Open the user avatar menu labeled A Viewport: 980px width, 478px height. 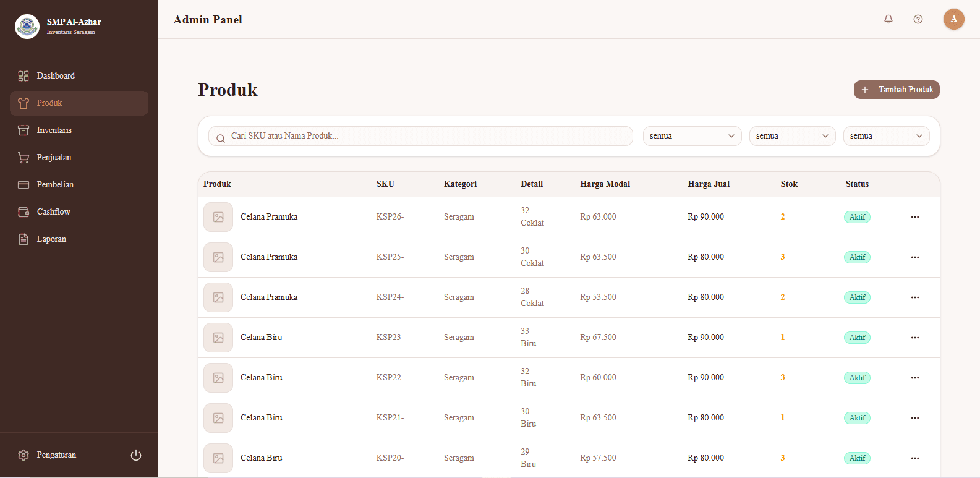[x=953, y=19]
